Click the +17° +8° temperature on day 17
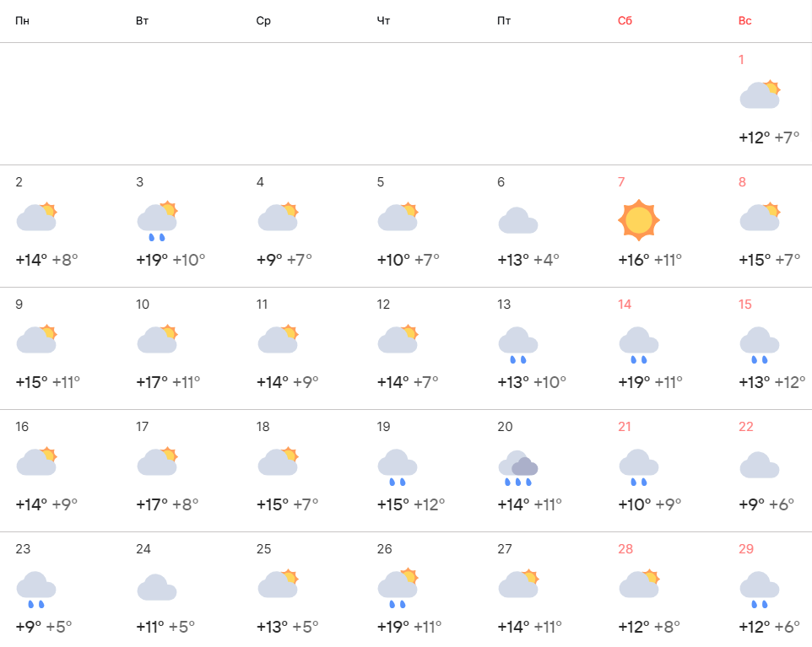 pyautogui.click(x=167, y=504)
